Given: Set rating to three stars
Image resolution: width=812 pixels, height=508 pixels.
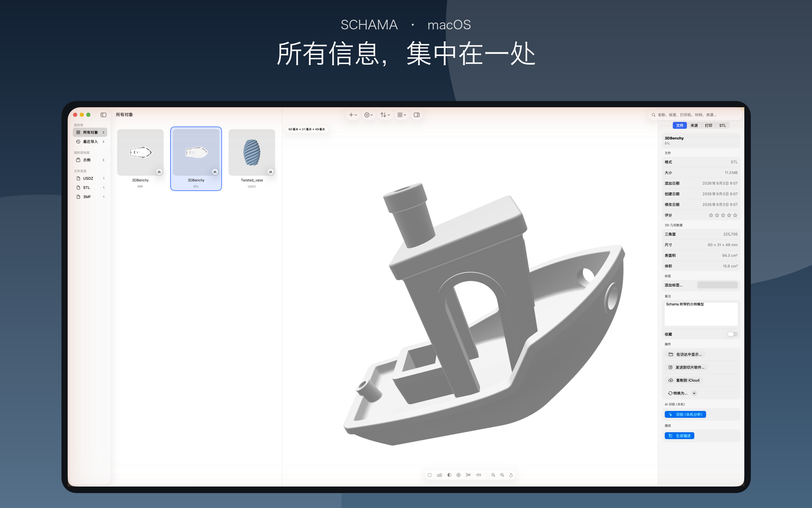Looking at the screenshot, I should point(723,215).
